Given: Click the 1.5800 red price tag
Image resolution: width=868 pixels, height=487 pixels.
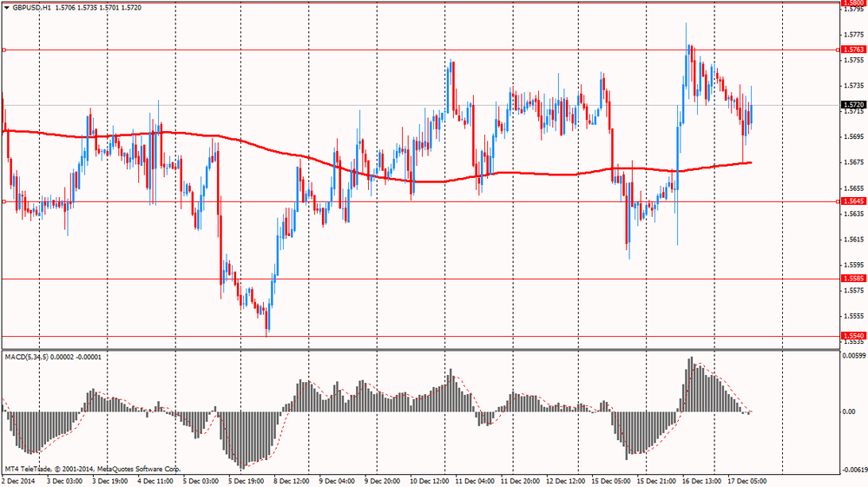Looking at the screenshot, I should 852,3.
